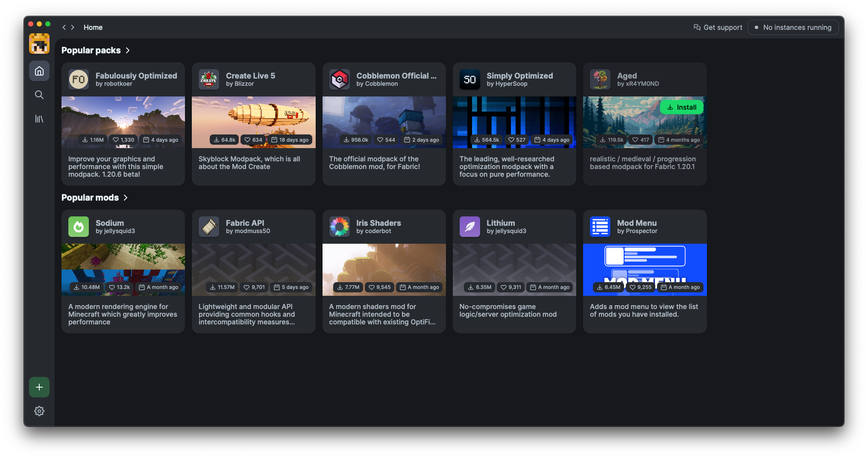Install the Aged modpack
868x458 pixels.
pyautogui.click(x=681, y=108)
